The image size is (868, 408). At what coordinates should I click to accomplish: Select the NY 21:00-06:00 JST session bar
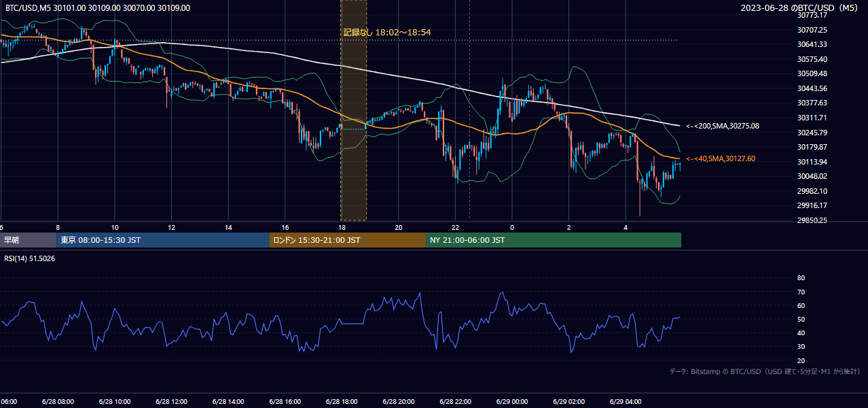(554, 240)
